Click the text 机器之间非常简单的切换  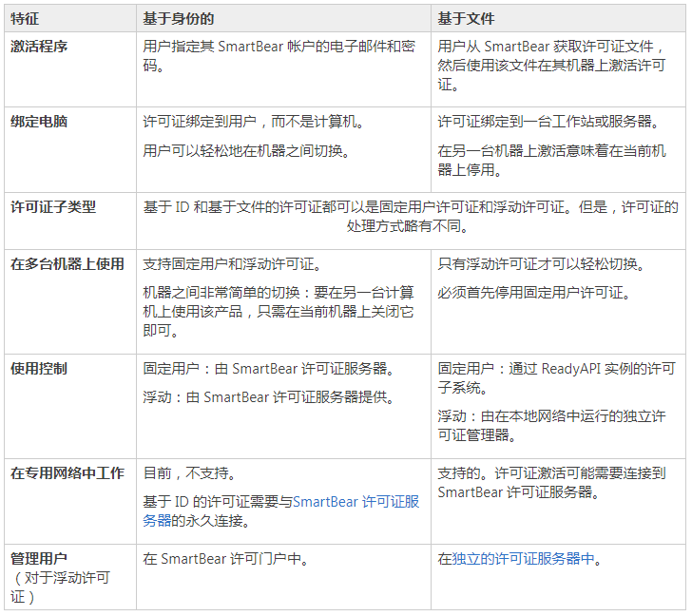[x=221, y=292]
